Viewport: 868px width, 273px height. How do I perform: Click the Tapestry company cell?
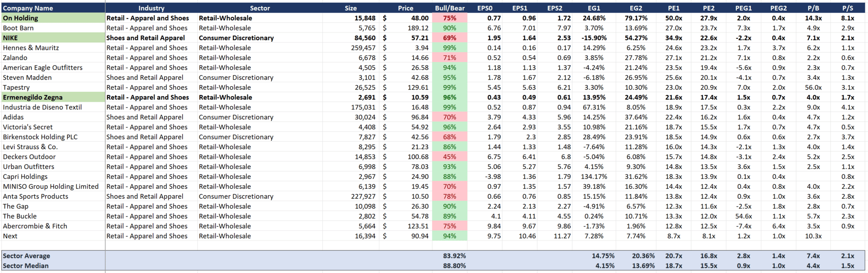click(53, 88)
